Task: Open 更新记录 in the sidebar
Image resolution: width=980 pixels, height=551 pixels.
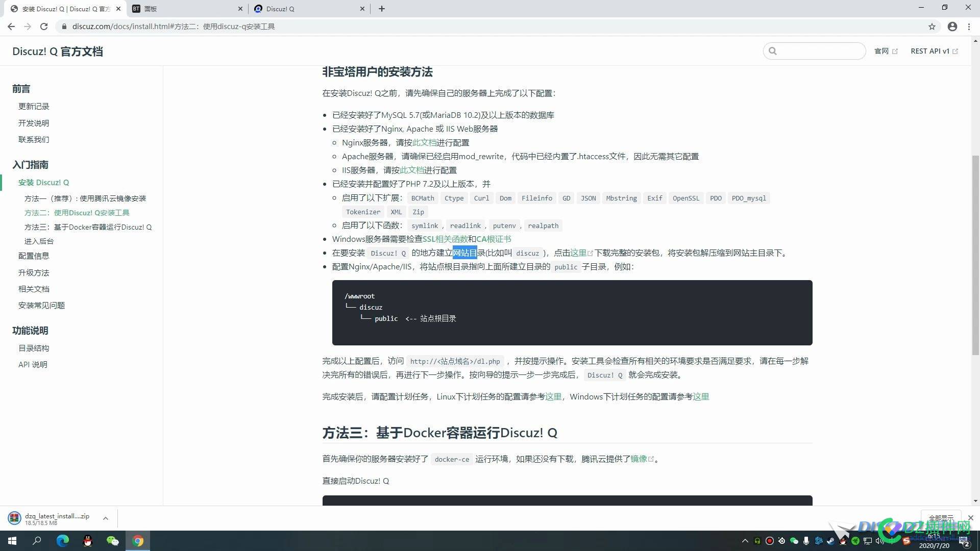Action: click(34, 106)
